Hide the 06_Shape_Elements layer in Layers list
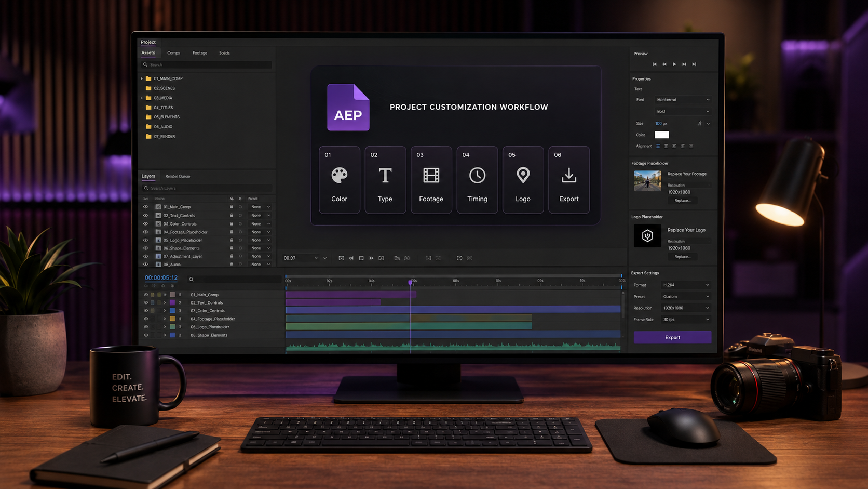Image resolution: width=868 pixels, height=489 pixels. pos(145,248)
